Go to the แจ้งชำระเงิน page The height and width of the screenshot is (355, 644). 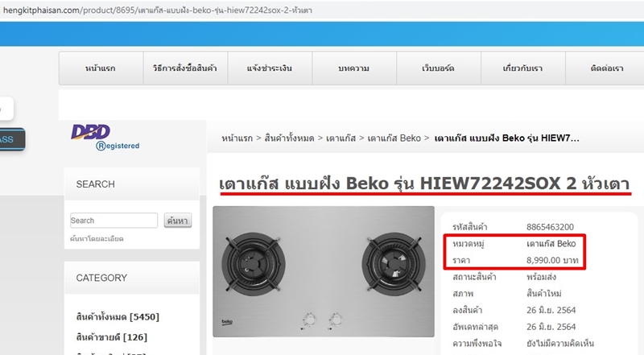coord(270,68)
